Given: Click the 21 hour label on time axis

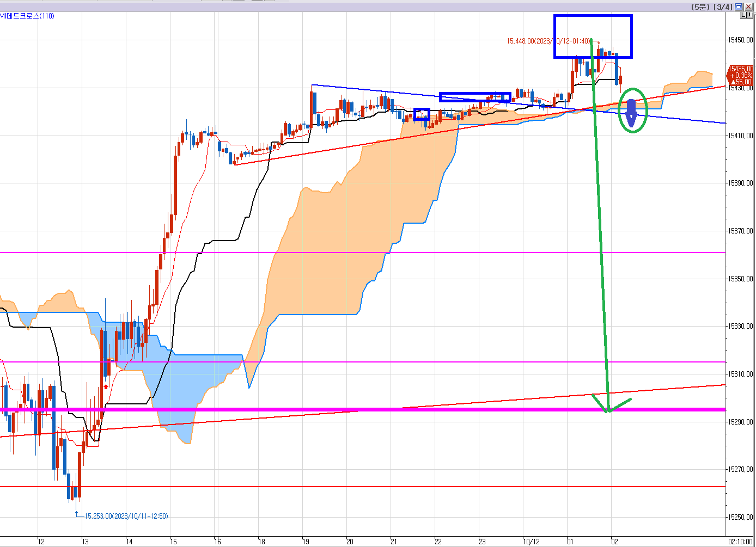Looking at the screenshot, I should tap(394, 542).
